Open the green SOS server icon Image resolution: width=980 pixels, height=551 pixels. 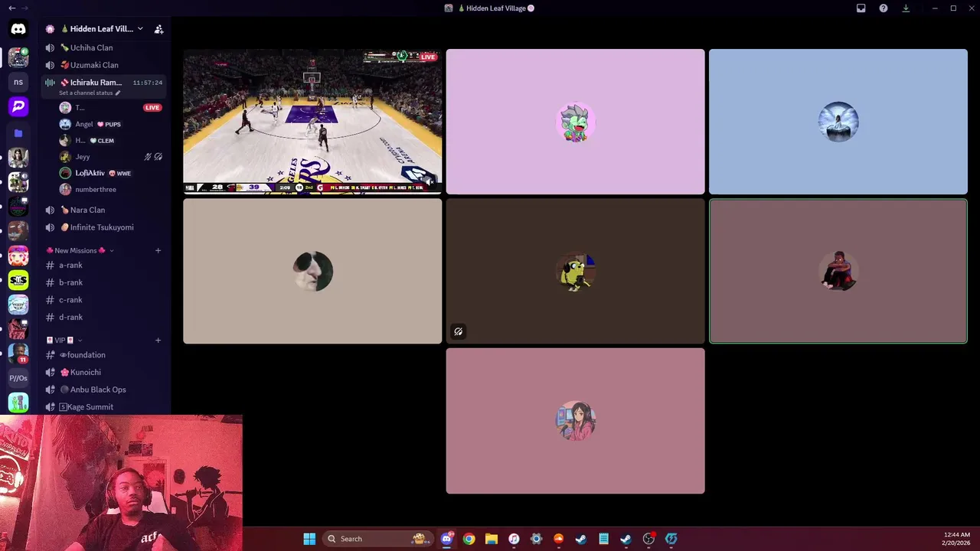[18, 280]
